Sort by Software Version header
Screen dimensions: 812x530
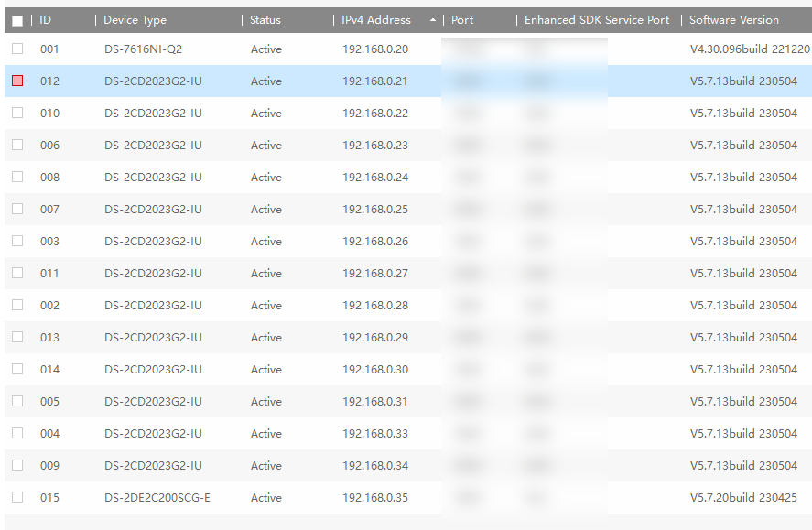(x=734, y=20)
